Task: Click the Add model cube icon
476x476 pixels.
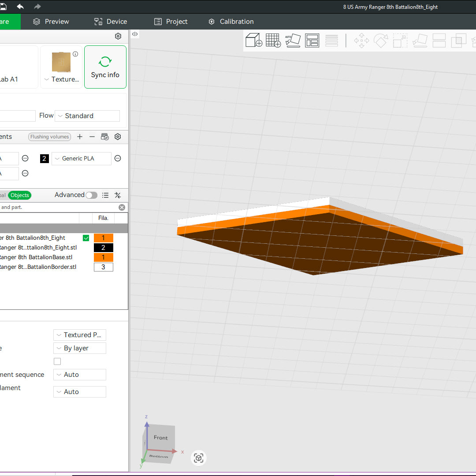Action: [253, 40]
